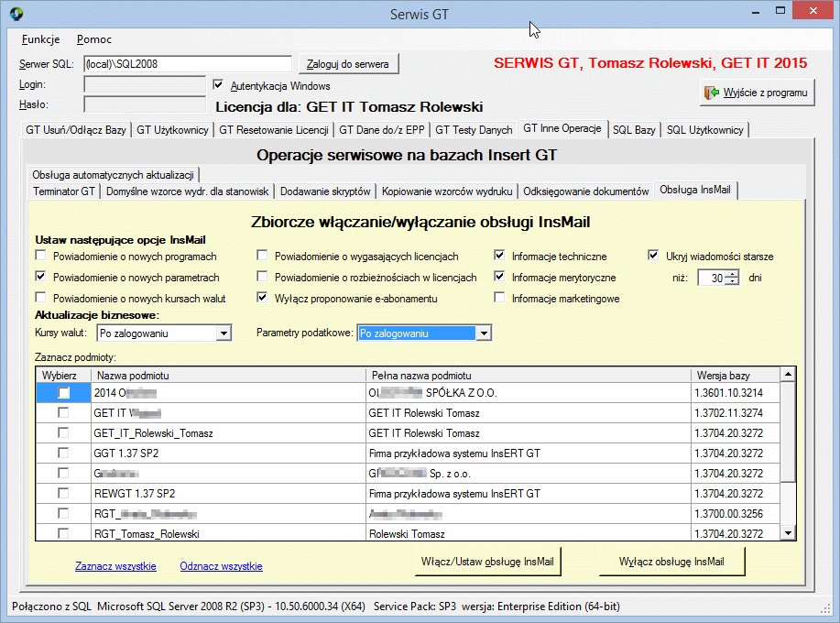Viewport: 840px width, 623px height.
Task: Open the Funkcje menu
Action: [40, 39]
